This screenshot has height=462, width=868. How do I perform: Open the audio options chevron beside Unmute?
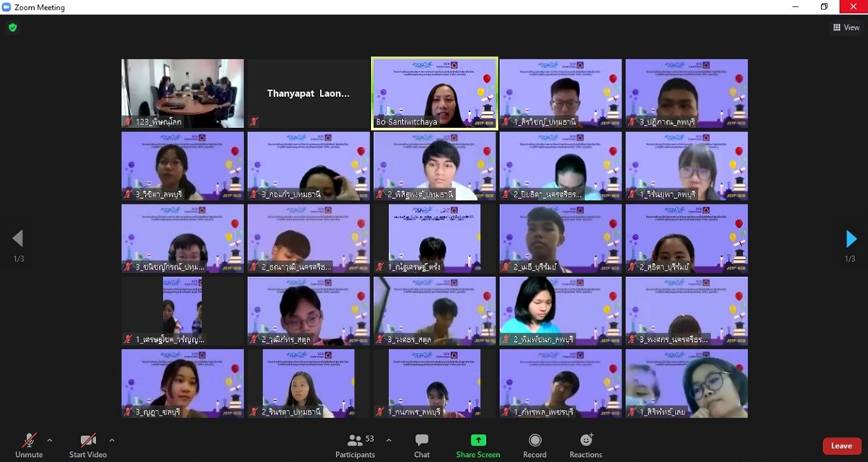tap(50, 439)
